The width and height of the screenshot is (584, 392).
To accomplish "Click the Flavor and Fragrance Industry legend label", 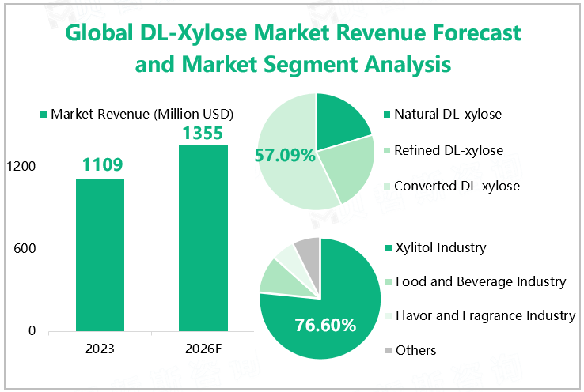I will (x=484, y=315).
